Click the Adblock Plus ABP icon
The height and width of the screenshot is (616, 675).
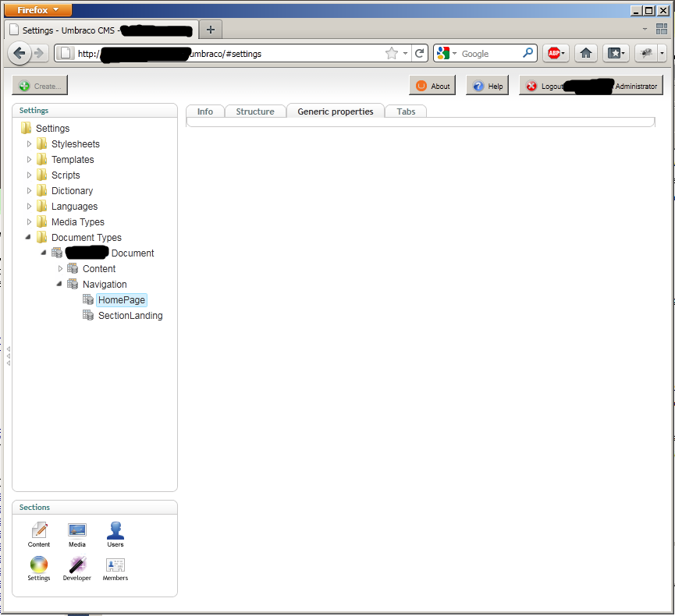554,53
